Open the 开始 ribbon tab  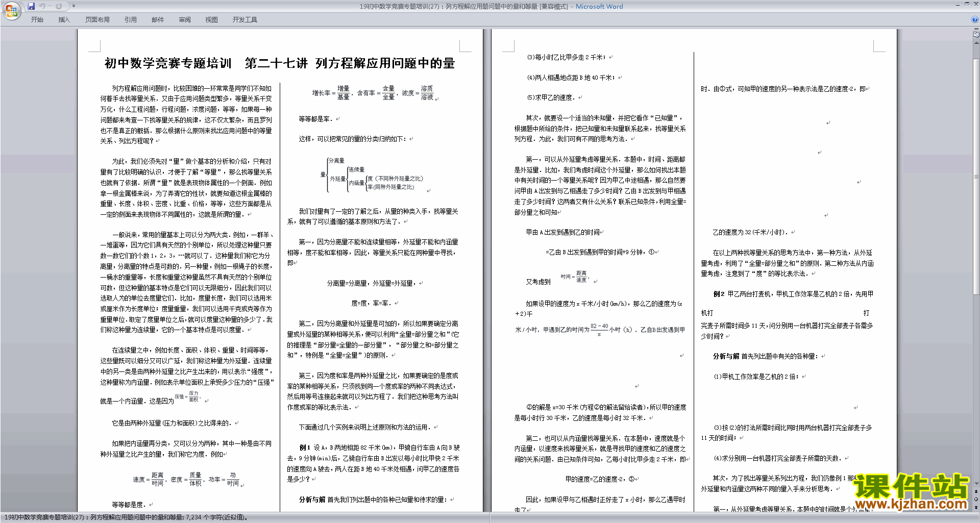37,19
